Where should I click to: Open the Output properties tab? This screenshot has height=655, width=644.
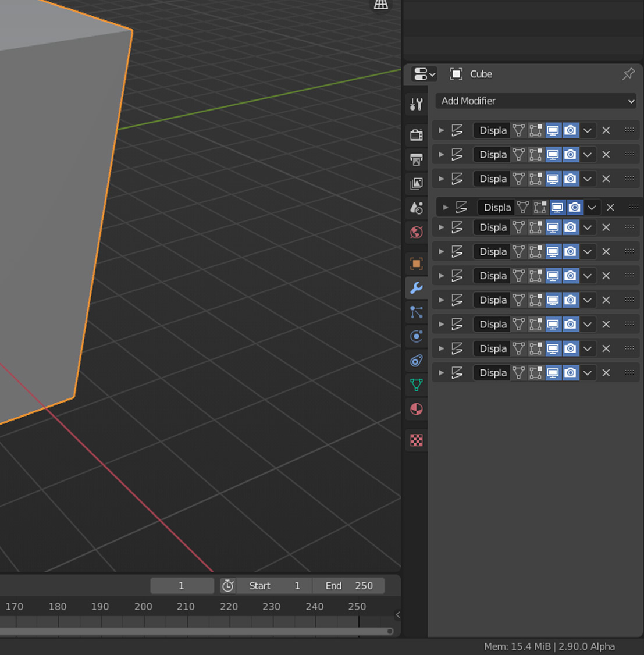(x=417, y=159)
